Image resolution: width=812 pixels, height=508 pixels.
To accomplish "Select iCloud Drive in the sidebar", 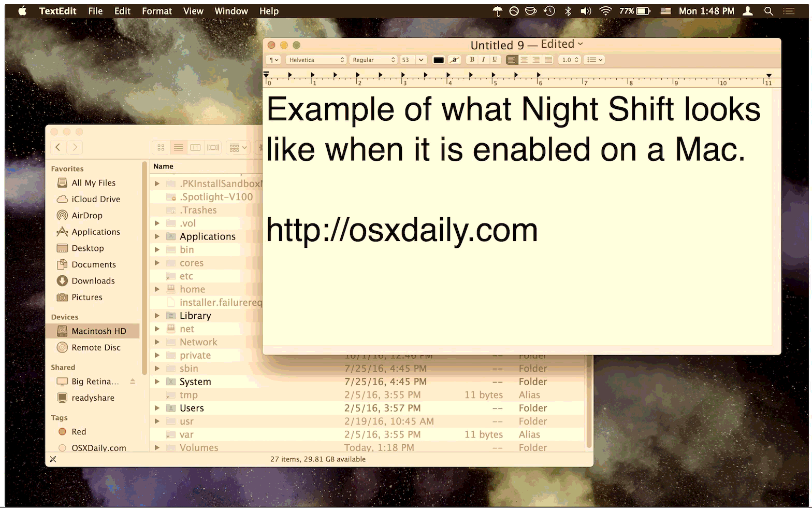I will pos(95,199).
